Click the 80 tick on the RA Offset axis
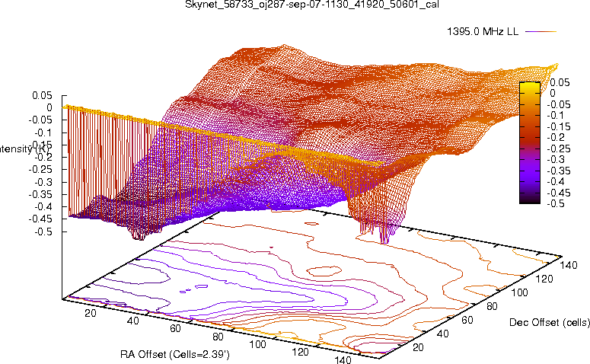Screen dimensions: 590x364 218,337
